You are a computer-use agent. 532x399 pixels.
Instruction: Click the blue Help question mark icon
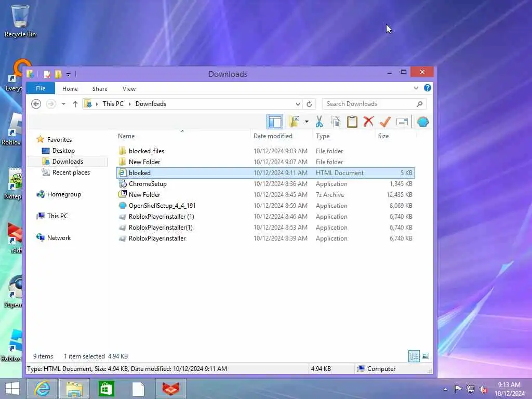pyautogui.click(x=428, y=88)
